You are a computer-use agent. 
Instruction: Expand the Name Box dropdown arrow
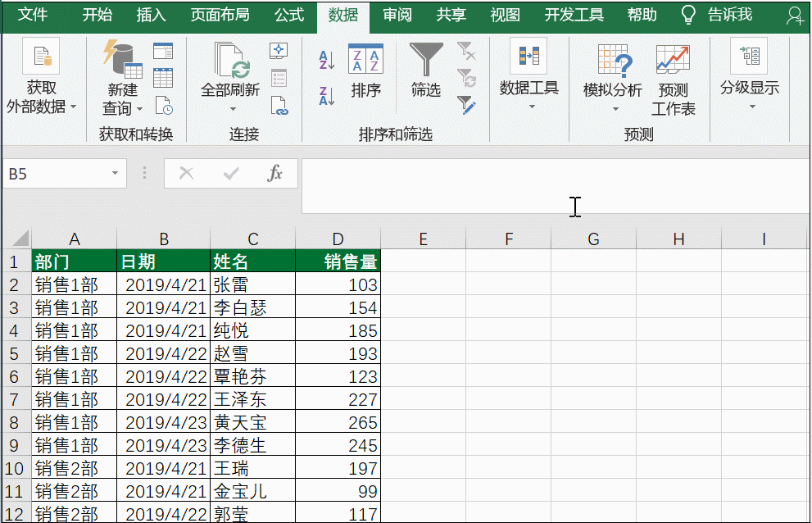click(x=115, y=174)
